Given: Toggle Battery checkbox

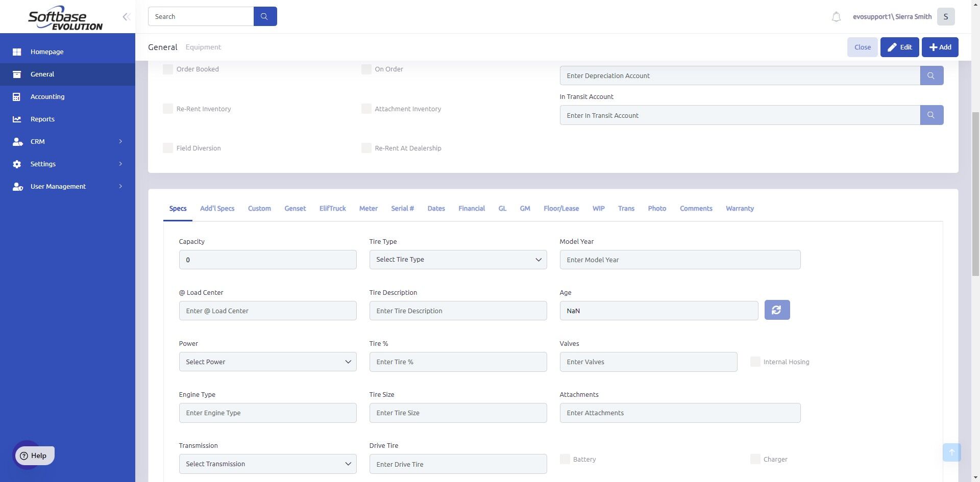Looking at the screenshot, I should click(565, 459).
